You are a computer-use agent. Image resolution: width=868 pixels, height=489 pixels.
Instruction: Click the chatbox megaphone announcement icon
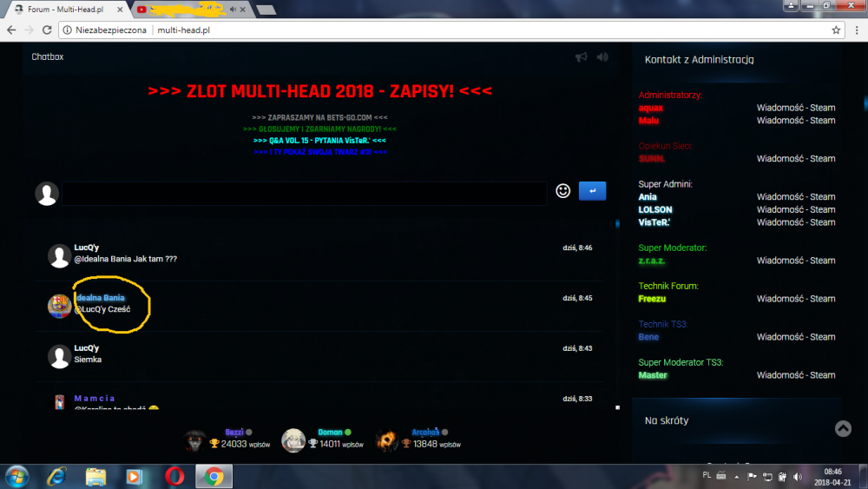coord(581,57)
